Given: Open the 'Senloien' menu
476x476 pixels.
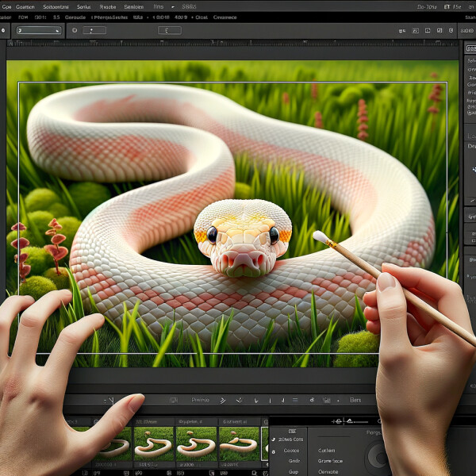Looking at the screenshot, I should pyautogui.click(x=133, y=6).
